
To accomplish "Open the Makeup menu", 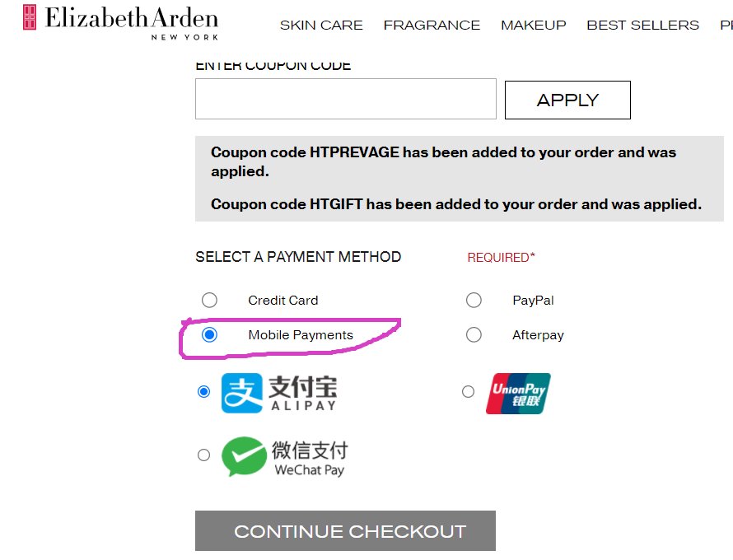I will (x=534, y=26).
